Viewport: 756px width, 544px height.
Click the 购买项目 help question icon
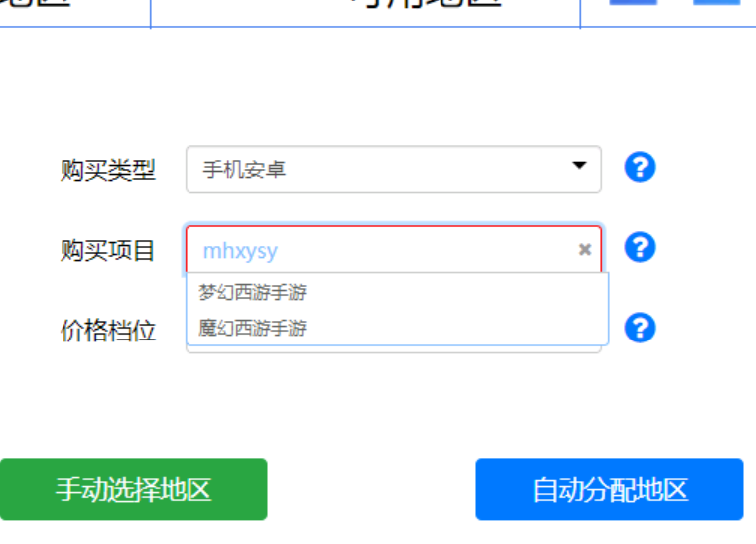coord(640,247)
